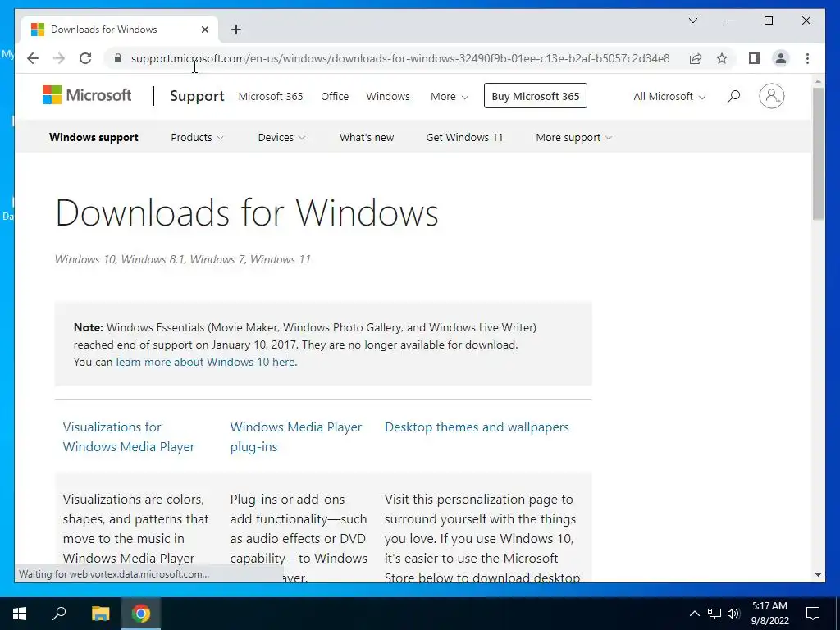Screen dimensions: 840x630
Task: View site info via the padlock icon
Action: coord(118,58)
